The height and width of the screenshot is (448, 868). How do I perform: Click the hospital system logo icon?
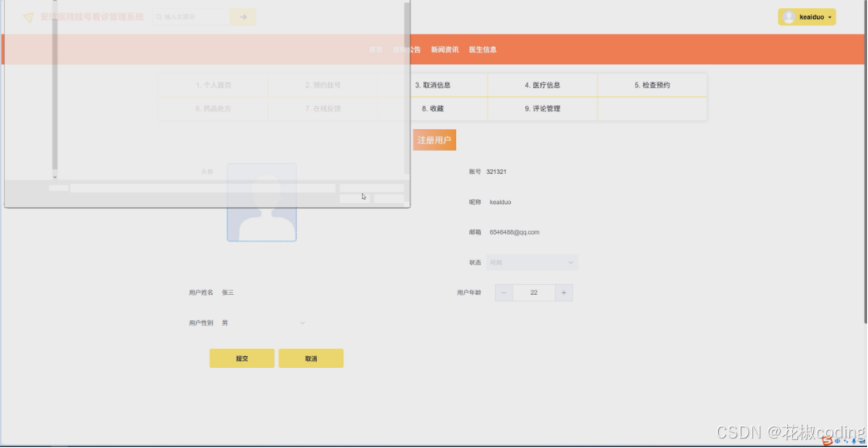point(28,17)
